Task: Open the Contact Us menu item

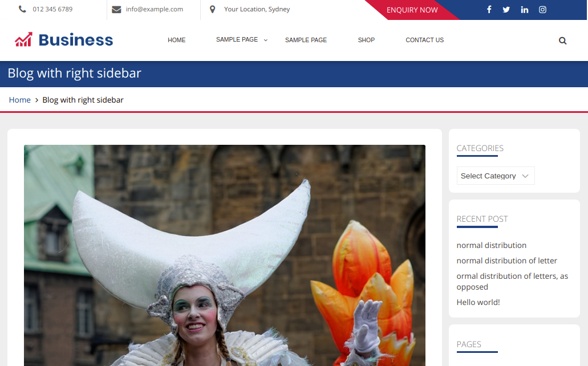Action: tap(424, 40)
